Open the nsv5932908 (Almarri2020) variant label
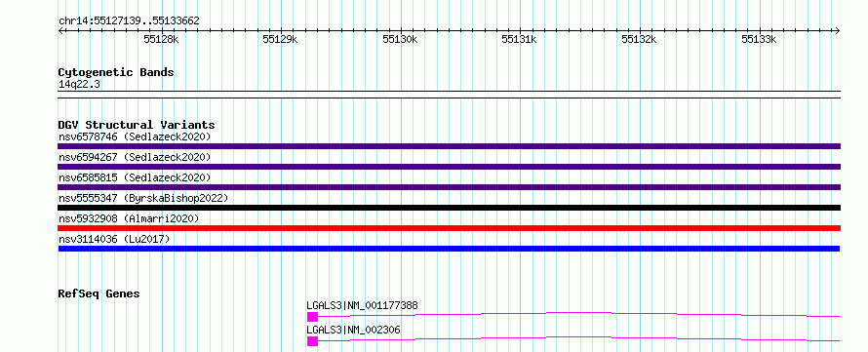 click(129, 218)
